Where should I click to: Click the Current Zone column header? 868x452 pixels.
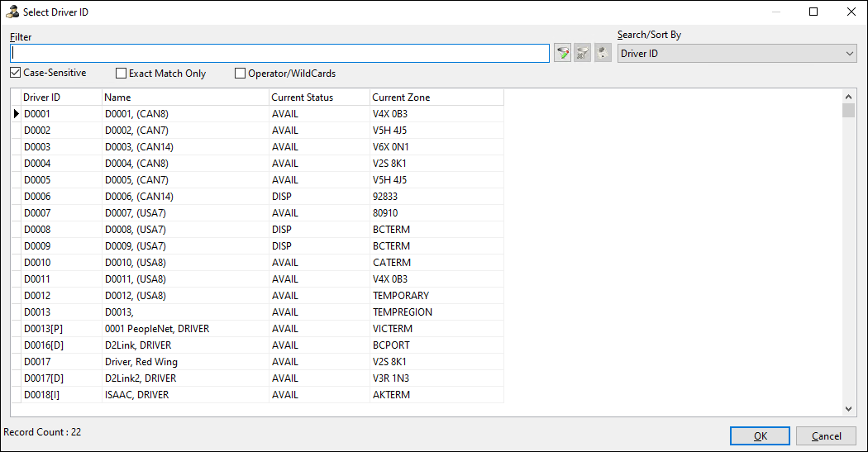[x=436, y=98]
